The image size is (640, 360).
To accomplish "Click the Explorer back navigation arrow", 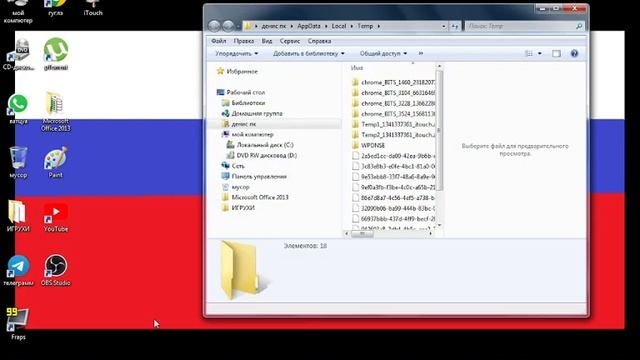I will click(x=214, y=26).
